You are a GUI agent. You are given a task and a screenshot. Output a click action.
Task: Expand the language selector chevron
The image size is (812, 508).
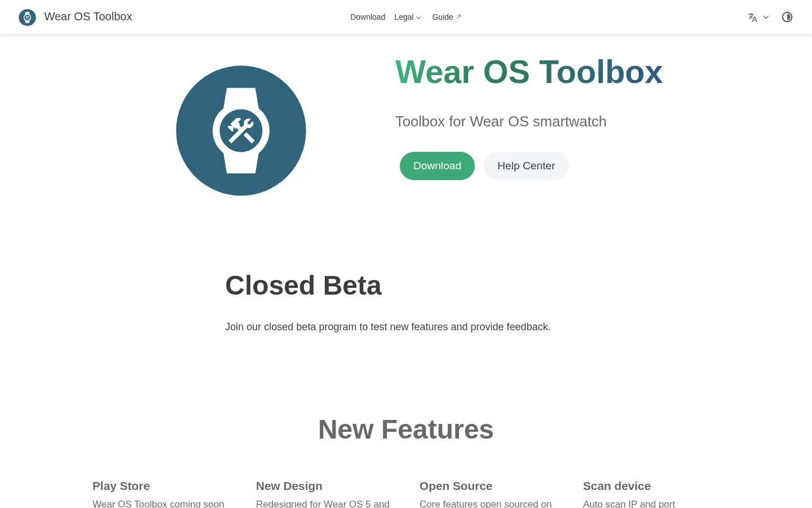tap(766, 17)
